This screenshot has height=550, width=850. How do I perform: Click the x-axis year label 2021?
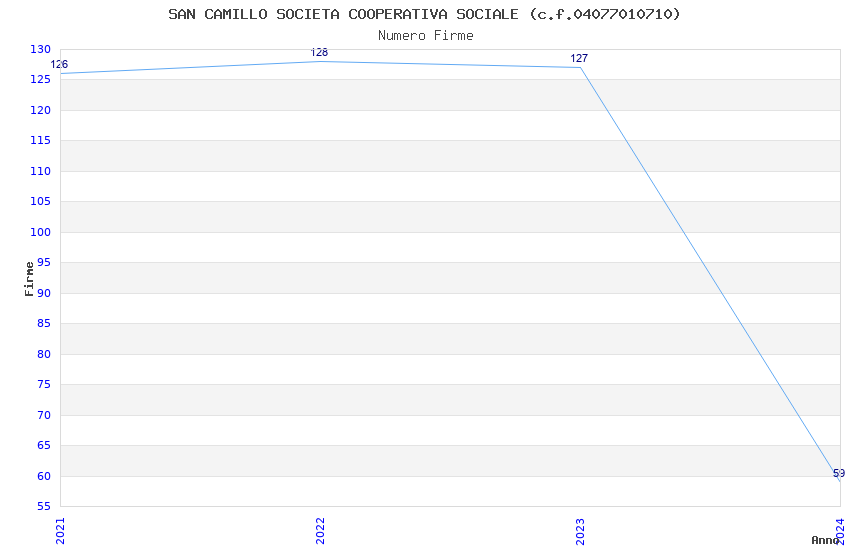pos(60,531)
